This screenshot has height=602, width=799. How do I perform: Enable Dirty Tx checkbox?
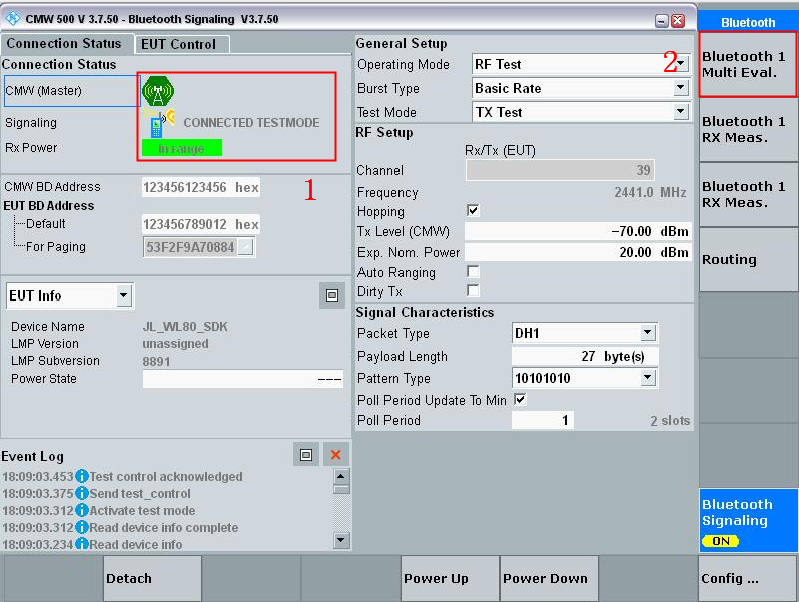(x=473, y=291)
